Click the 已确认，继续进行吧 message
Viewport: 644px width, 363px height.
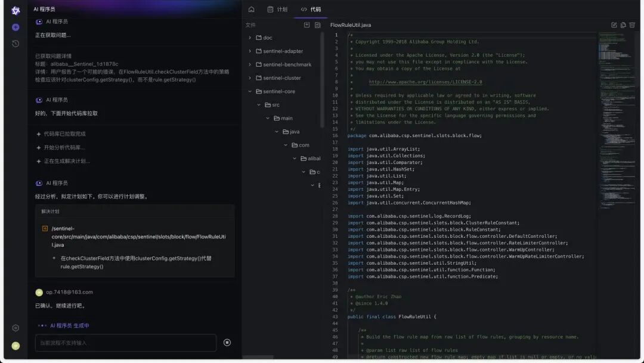[x=60, y=306]
